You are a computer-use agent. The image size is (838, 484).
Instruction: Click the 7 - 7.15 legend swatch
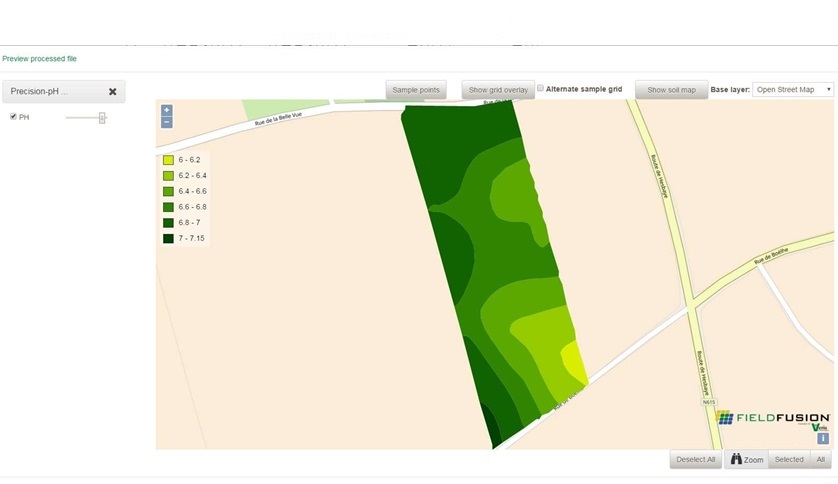pos(168,238)
